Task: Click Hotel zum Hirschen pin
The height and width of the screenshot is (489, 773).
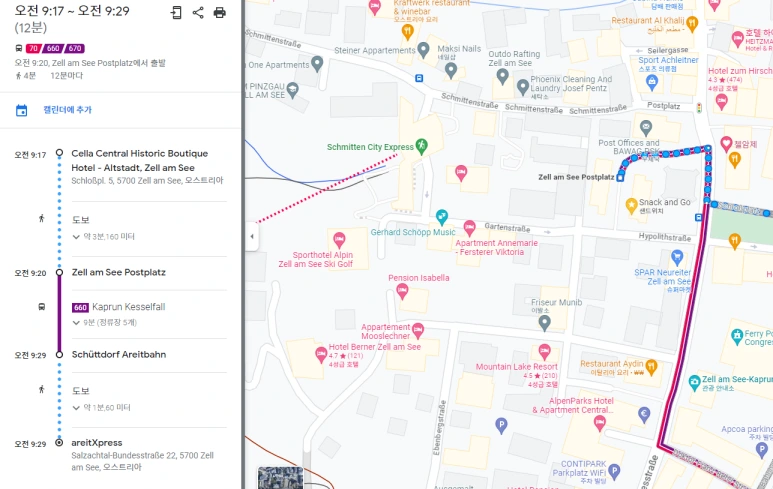Action: tap(722, 102)
